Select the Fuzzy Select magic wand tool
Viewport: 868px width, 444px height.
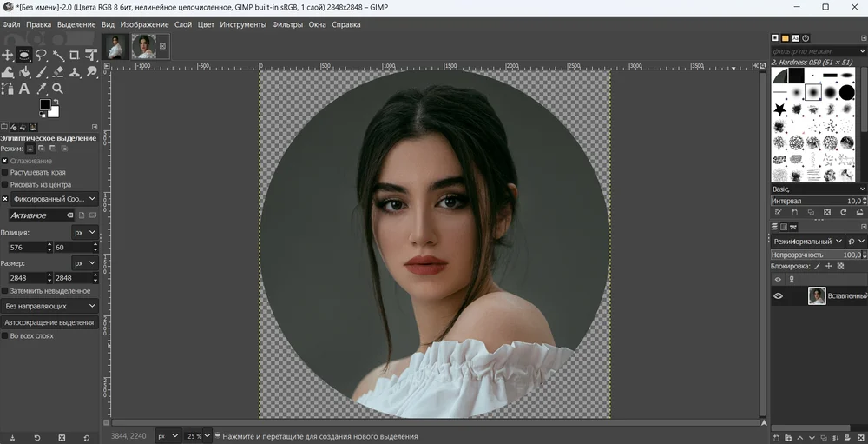point(58,55)
